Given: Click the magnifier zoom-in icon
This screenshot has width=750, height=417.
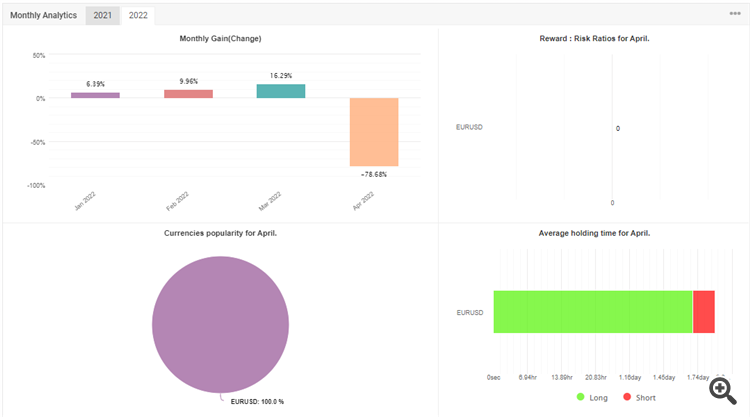Looking at the screenshot, I should coord(723,391).
